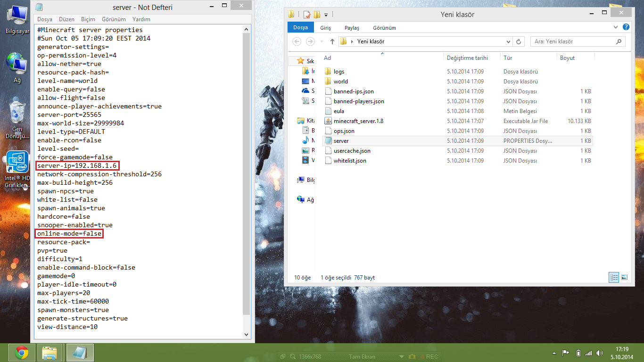644x362 pixels.
Task: Open the volume control in system tray
Action: [x=600, y=353]
